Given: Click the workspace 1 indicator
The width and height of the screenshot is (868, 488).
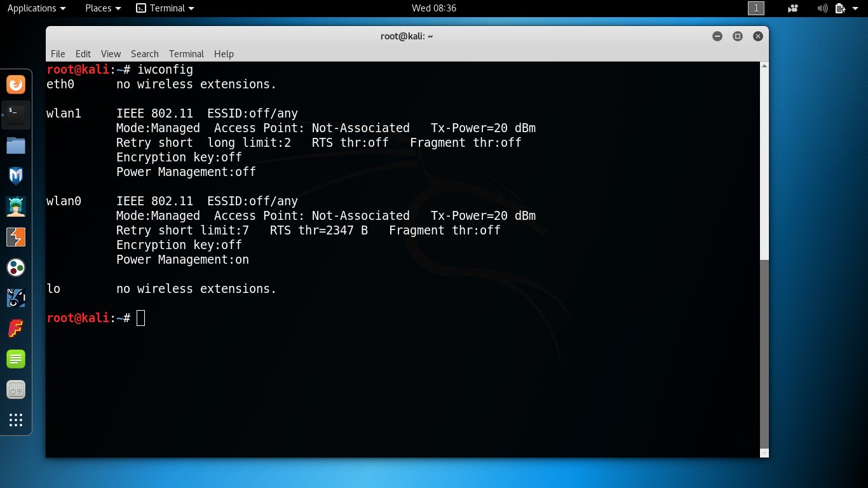Looking at the screenshot, I should pos(756,8).
